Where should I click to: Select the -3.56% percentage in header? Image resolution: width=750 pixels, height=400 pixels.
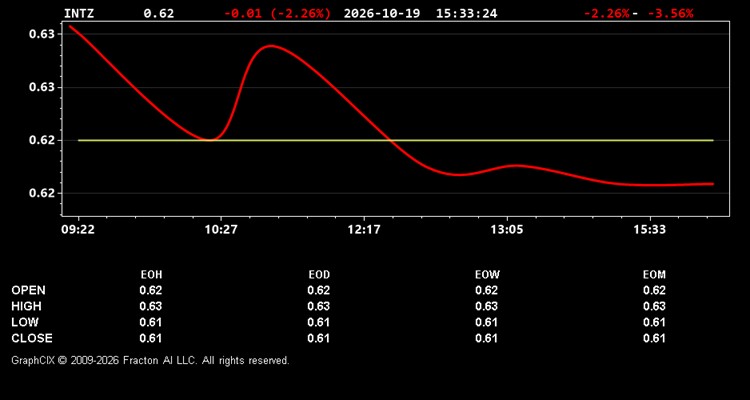[x=670, y=13]
